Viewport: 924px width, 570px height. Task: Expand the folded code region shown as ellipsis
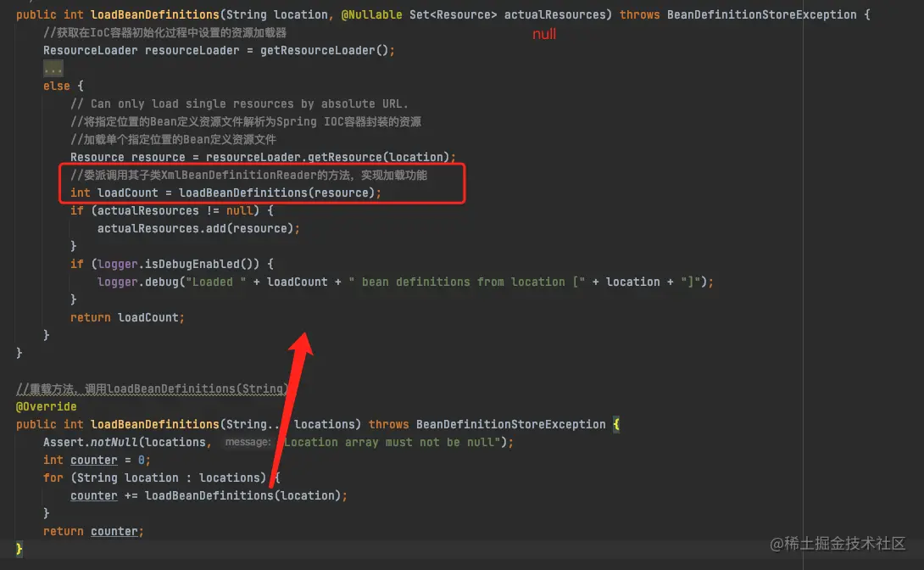click(x=53, y=68)
